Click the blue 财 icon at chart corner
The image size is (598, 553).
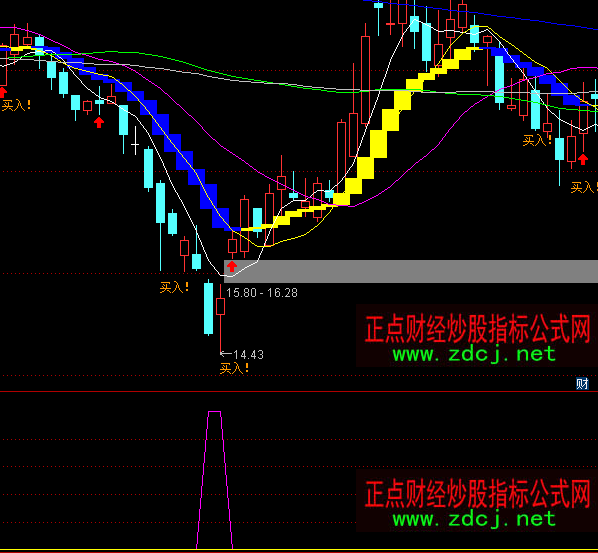point(582,383)
